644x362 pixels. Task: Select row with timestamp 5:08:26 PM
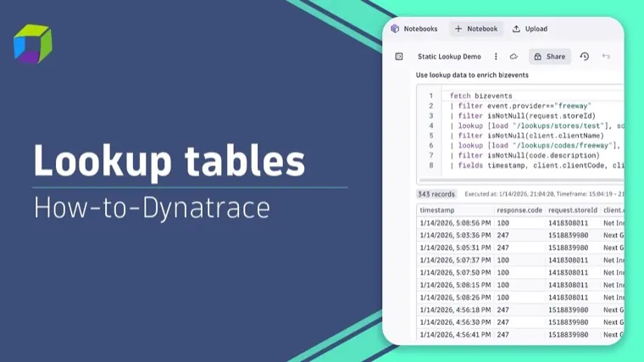520,297
